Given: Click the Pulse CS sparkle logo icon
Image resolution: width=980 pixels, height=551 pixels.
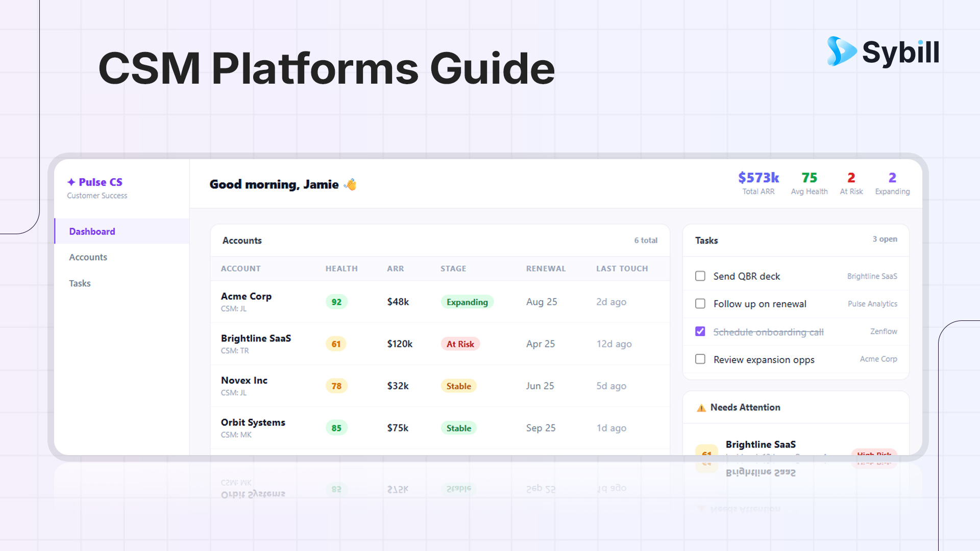Looking at the screenshot, I should click(71, 182).
